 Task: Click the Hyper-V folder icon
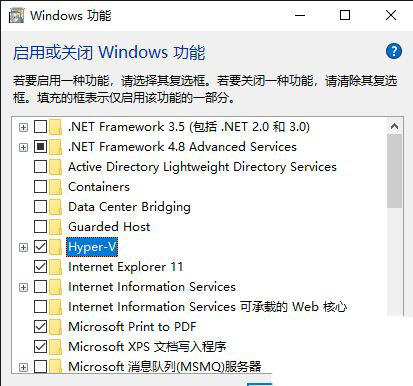click(56, 247)
